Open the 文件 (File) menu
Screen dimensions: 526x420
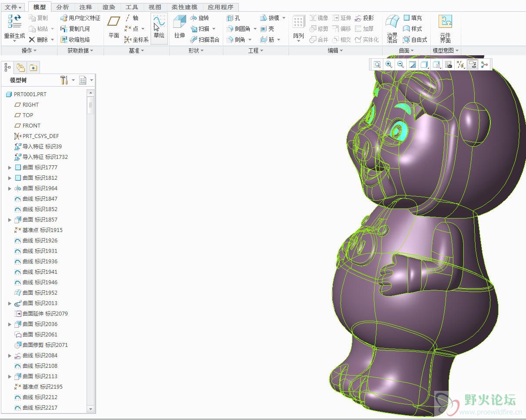(13, 7)
